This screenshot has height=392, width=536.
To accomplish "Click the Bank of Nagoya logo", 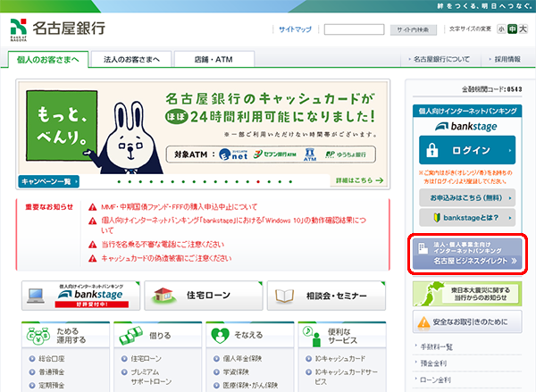I will (x=57, y=29).
